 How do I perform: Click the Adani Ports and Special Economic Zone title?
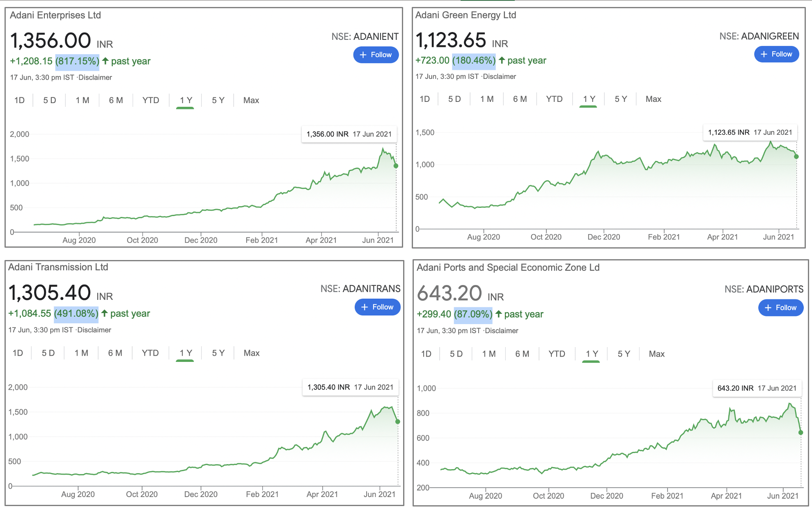point(508,267)
